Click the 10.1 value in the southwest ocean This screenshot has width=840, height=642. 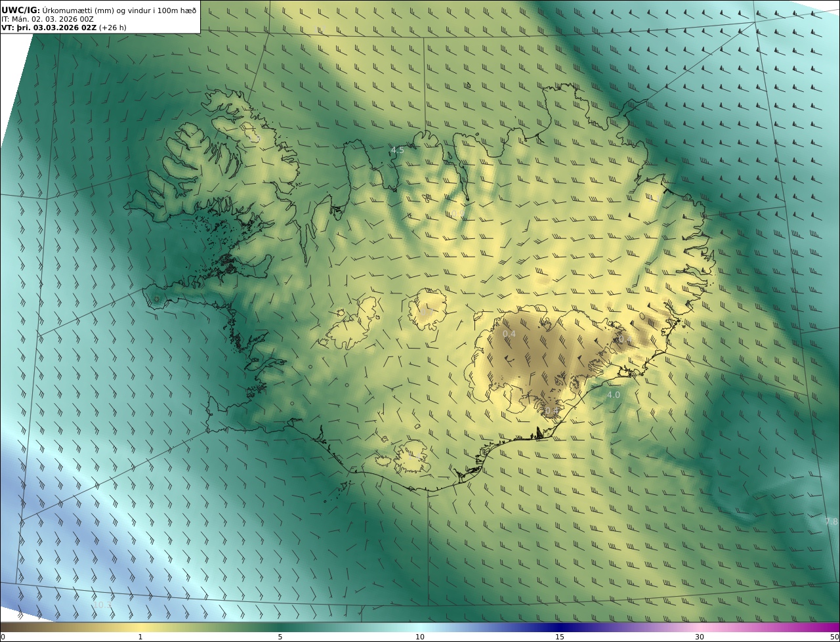[102, 605]
